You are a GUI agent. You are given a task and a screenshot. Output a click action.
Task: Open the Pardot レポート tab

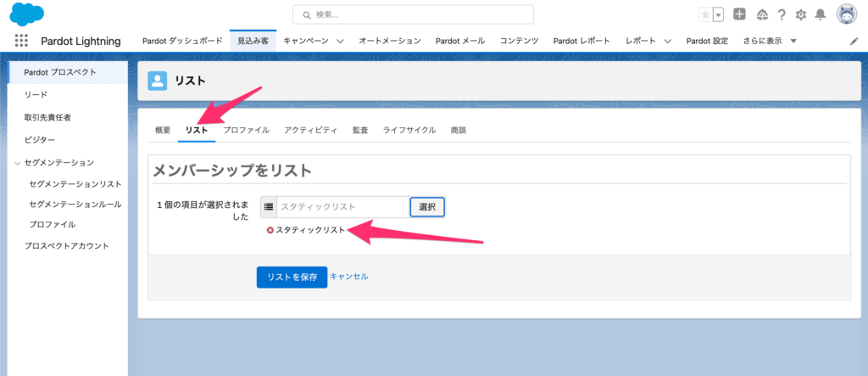coord(581,41)
